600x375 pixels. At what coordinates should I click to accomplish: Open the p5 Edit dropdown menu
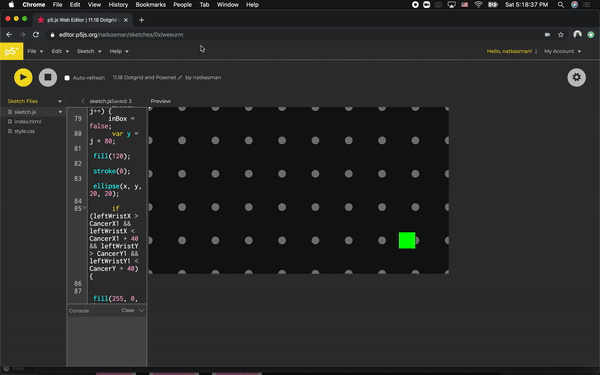coord(60,51)
